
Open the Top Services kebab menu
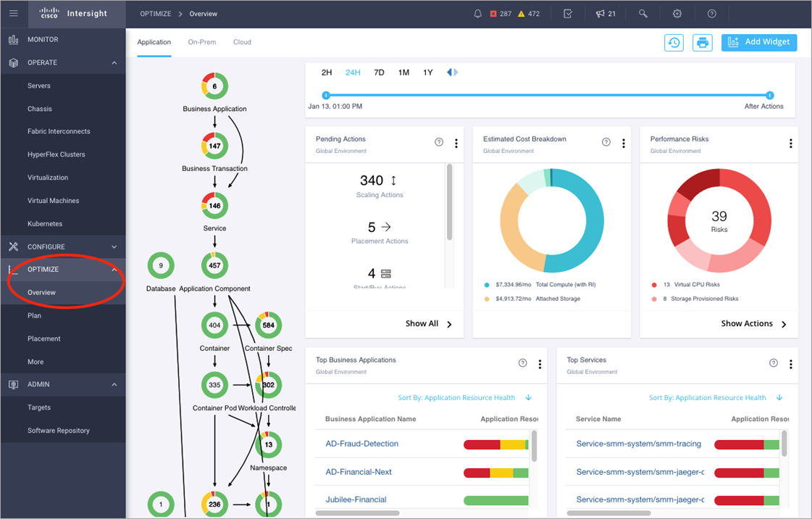(x=790, y=364)
